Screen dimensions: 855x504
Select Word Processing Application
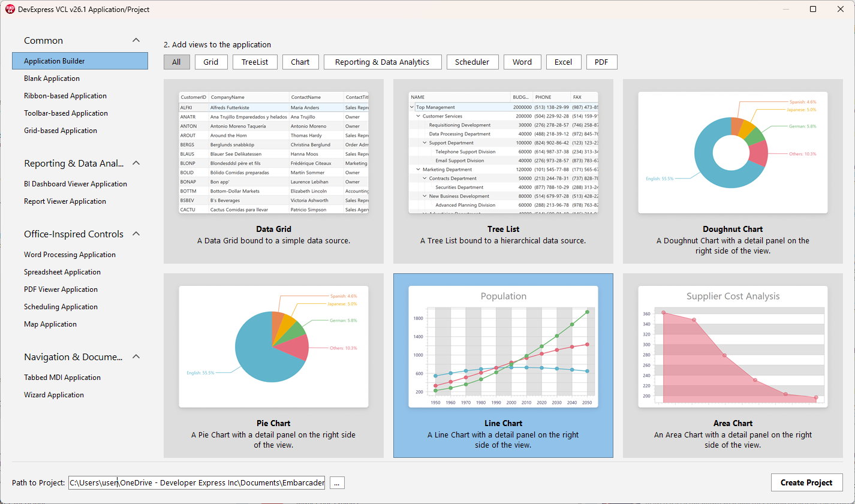(70, 255)
